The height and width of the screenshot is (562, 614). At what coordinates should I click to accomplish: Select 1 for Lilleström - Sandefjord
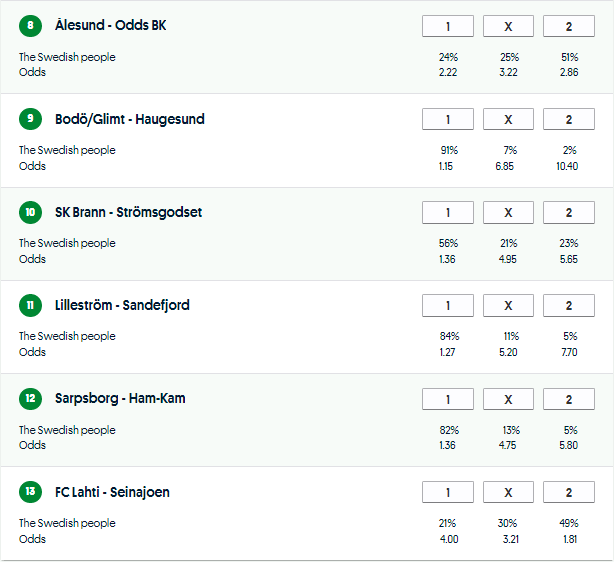[x=448, y=306]
